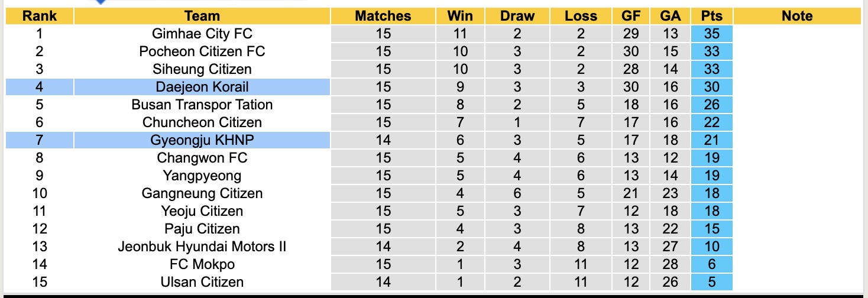
Task: Select the highlighted Daejeon Korail row name
Action: pos(202,87)
